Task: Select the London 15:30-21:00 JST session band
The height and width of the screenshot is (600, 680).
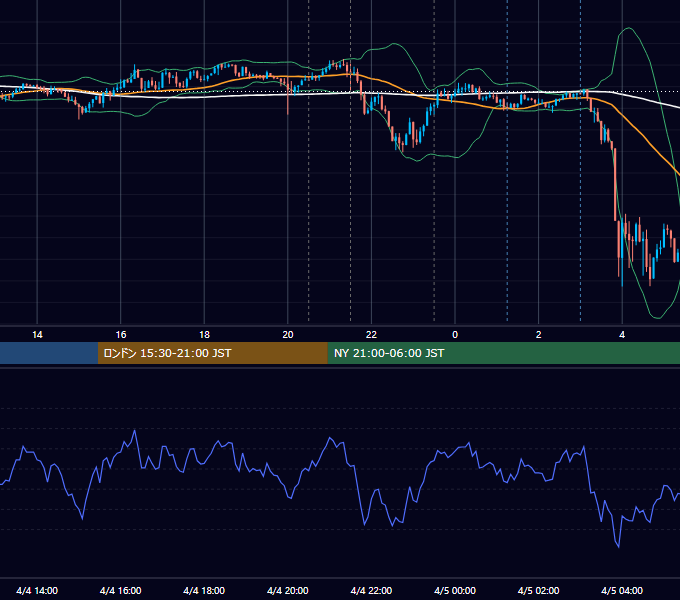Action: [x=212, y=353]
